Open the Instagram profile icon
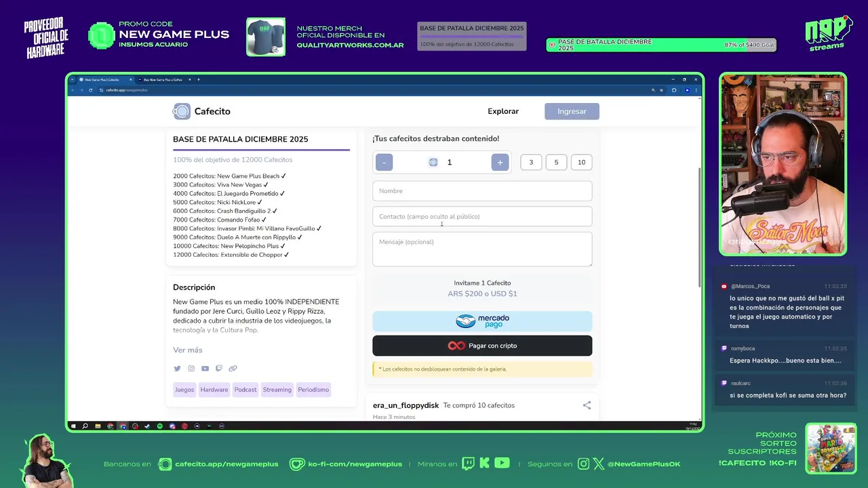The width and height of the screenshot is (868, 488). (191, 369)
